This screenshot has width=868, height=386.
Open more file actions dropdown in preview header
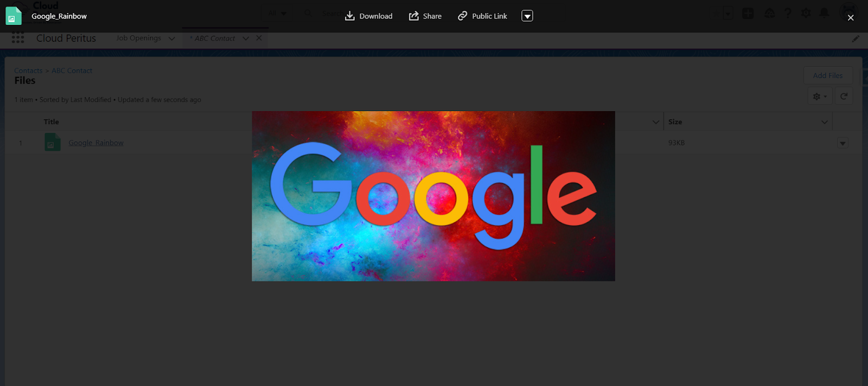pyautogui.click(x=527, y=16)
